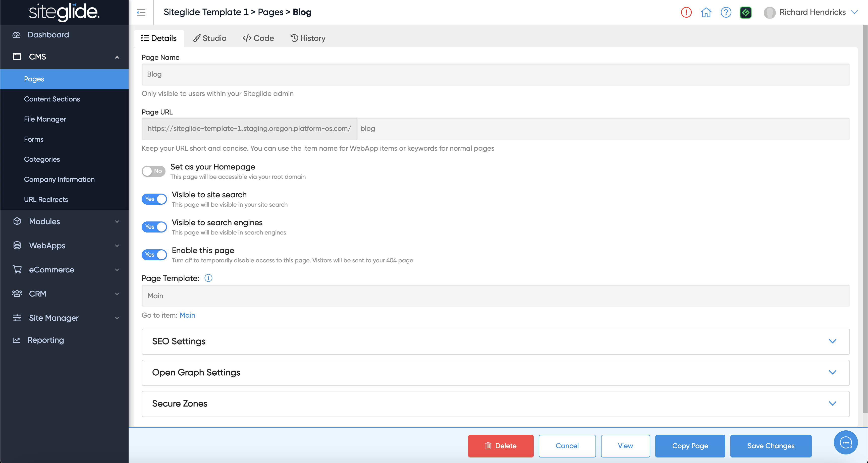The height and width of the screenshot is (463, 868).
Task: Open the live chat bubble icon
Action: (x=846, y=442)
